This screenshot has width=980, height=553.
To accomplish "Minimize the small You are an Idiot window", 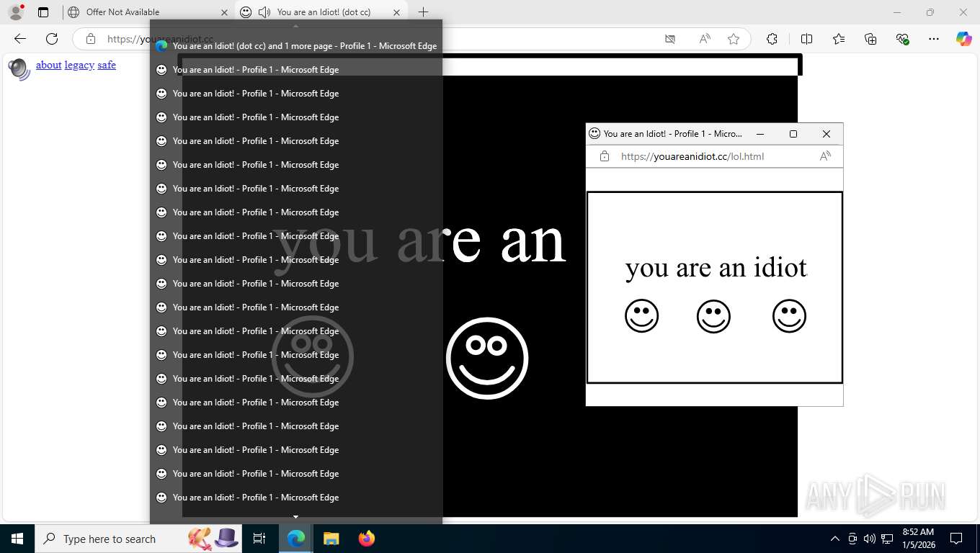I will pyautogui.click(x=759, y=134).
